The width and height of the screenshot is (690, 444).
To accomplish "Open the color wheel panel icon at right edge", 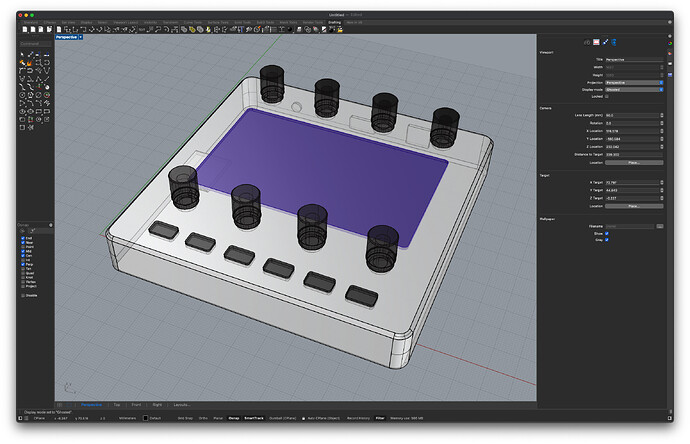I will point(670,43).
